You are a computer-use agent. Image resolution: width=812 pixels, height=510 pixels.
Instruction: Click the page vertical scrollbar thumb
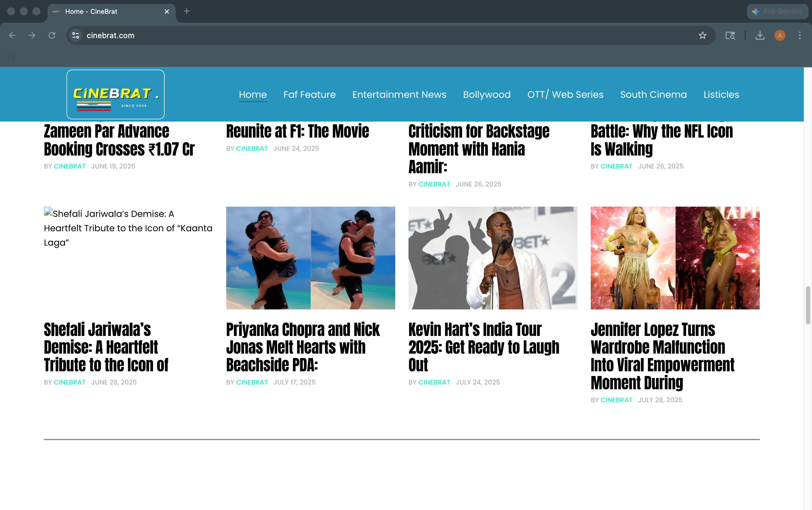click(x=808, y=305)
